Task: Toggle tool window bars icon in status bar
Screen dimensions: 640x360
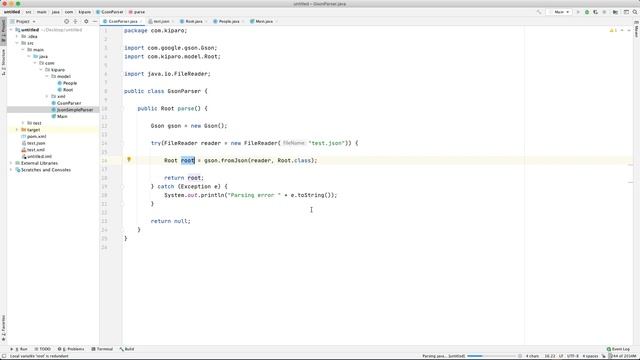Action: click(4, 356)
